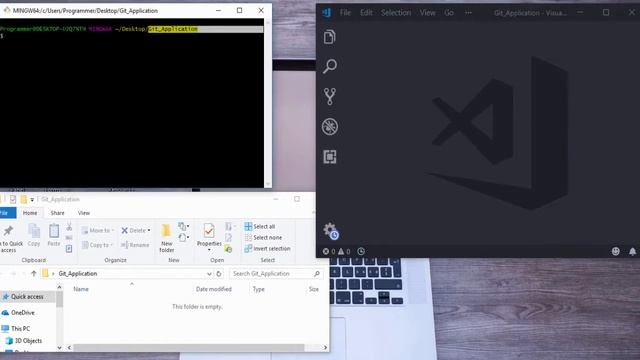Open the Quick Access Toolbar customize dropdown
The width and height of the screenshot is (640, 360).
point(32,200)
